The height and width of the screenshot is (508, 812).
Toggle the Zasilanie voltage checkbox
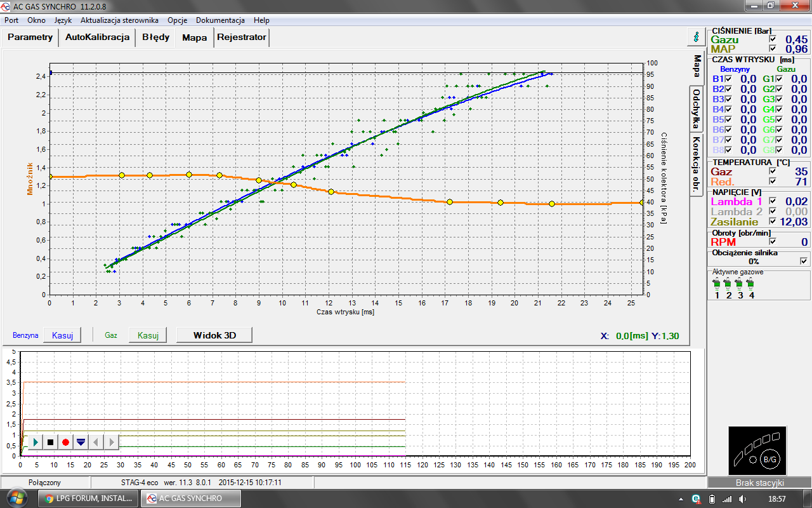click(773, 222)
